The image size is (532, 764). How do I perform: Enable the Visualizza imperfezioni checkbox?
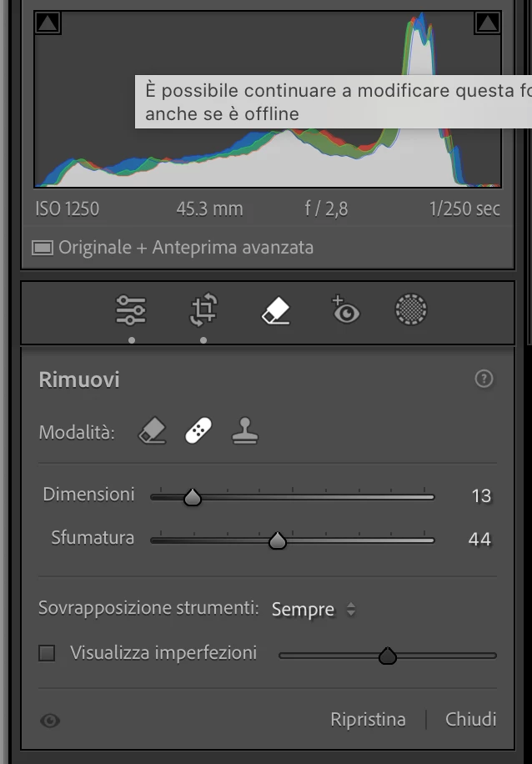point(47,653)
